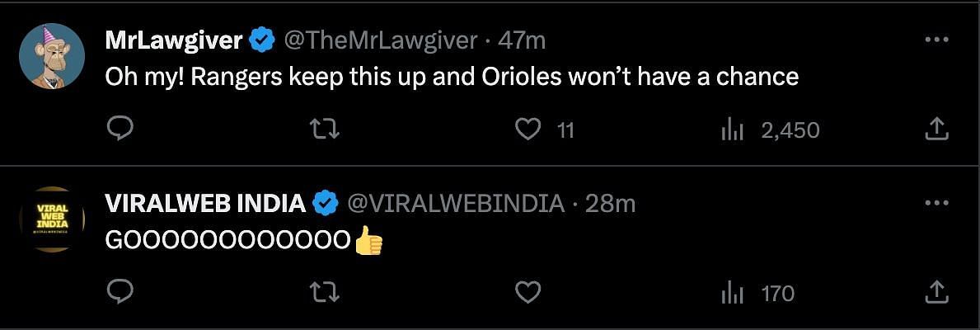Open the tweet's 28m timestamp
Viewport: 980px width, 330px height.
pos(610,202)
